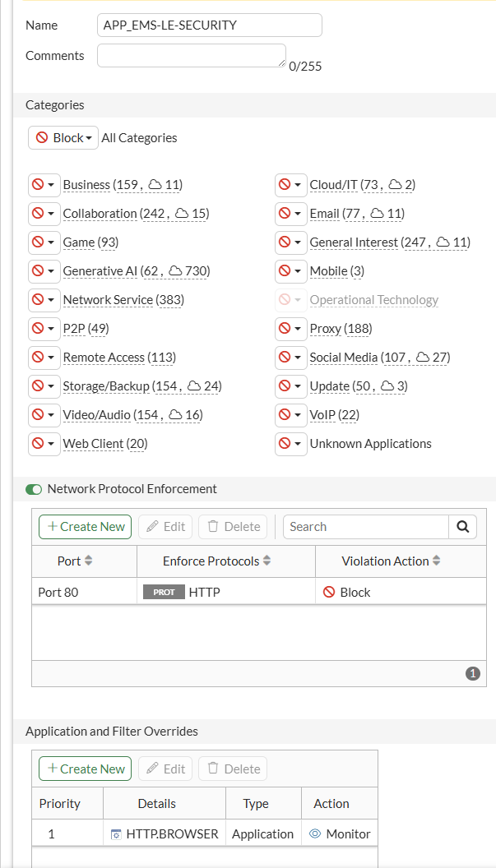Sort by the Port column arrows
496x868 pixels.
tap(87, 561)
